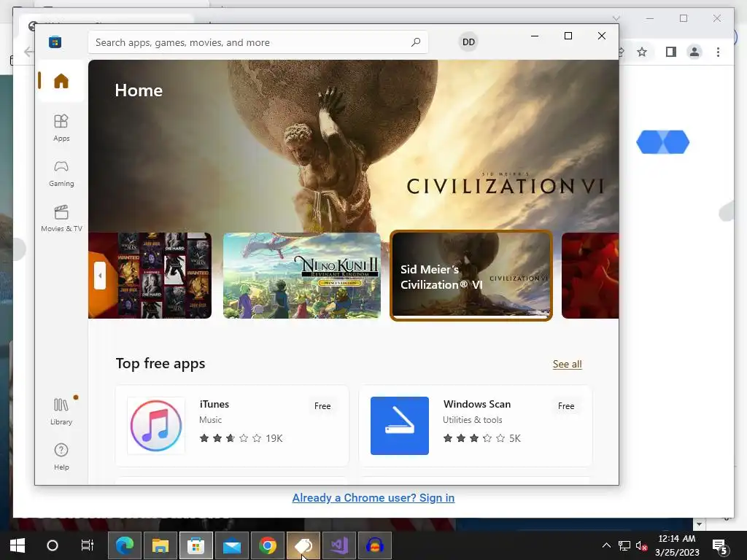Open Visual Studio from taskbar
This screenshot has height=560, width=747.
(x=339, y=545)
